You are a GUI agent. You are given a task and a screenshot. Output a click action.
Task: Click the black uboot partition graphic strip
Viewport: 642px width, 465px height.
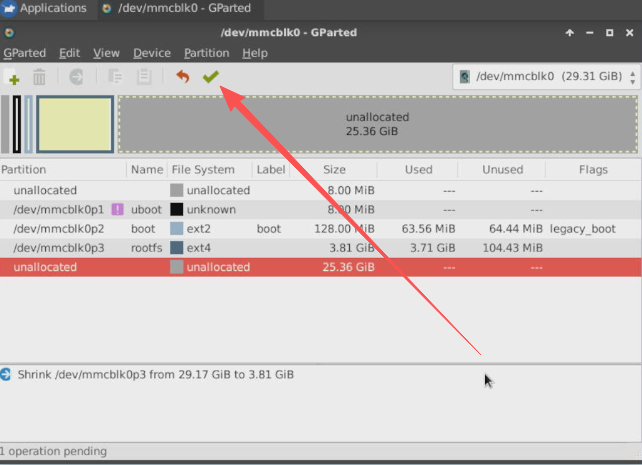point(17,124)
